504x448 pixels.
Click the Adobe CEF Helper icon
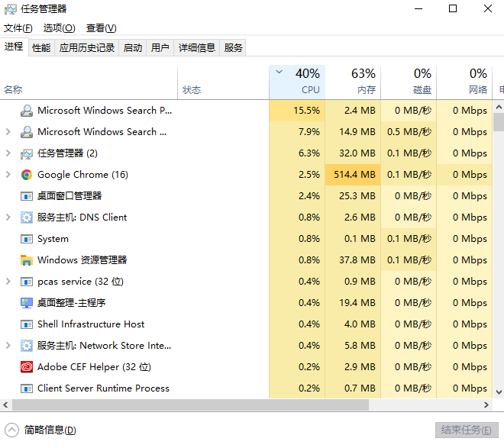pyautogui.click(x=27, y=367)
